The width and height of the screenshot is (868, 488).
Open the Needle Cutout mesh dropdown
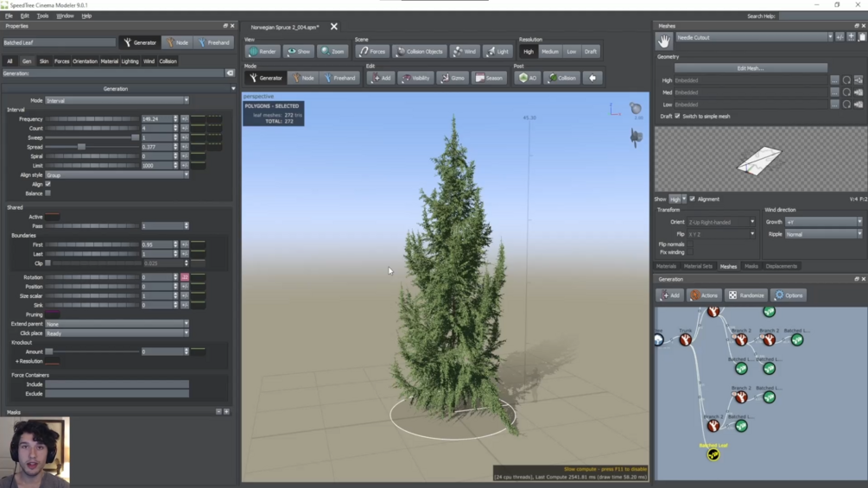753,38
